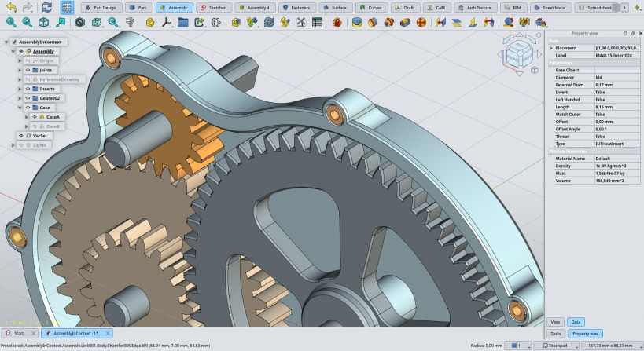Image resolution: width=644 pixels, height=351 pixels.
Task: Click the measure caliper icon
Action: coord(131,23)
